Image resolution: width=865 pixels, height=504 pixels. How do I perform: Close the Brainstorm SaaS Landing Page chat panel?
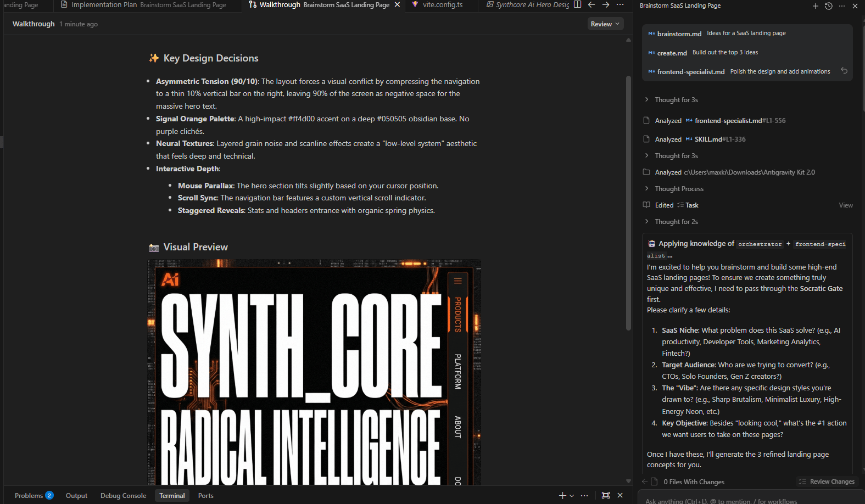coord(855,6)
